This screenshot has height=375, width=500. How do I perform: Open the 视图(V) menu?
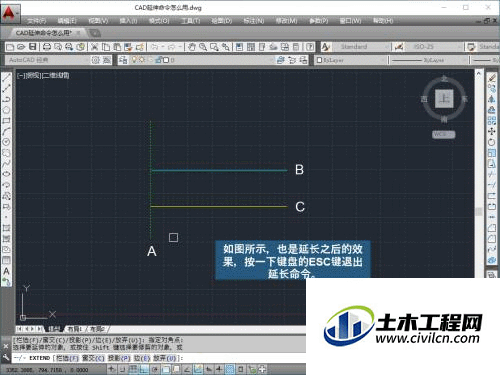coord(98,21)
